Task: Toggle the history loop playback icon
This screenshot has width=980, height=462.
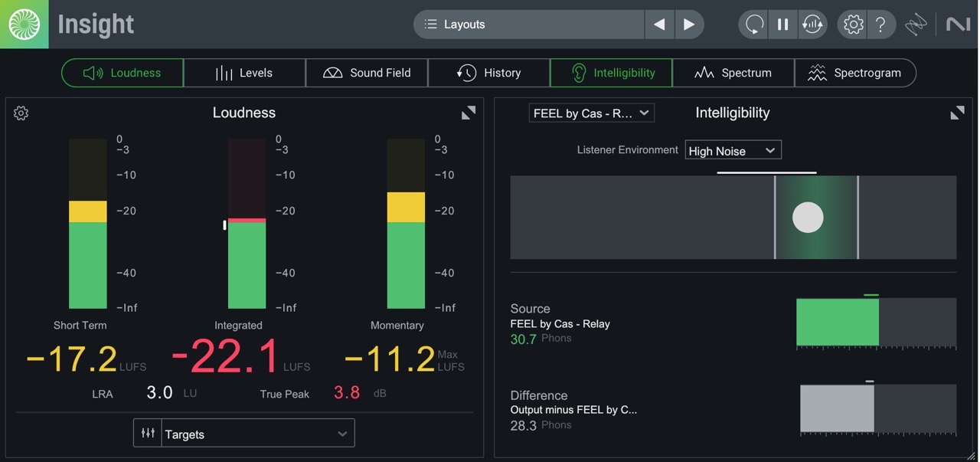Action: [x=752, y=24]
